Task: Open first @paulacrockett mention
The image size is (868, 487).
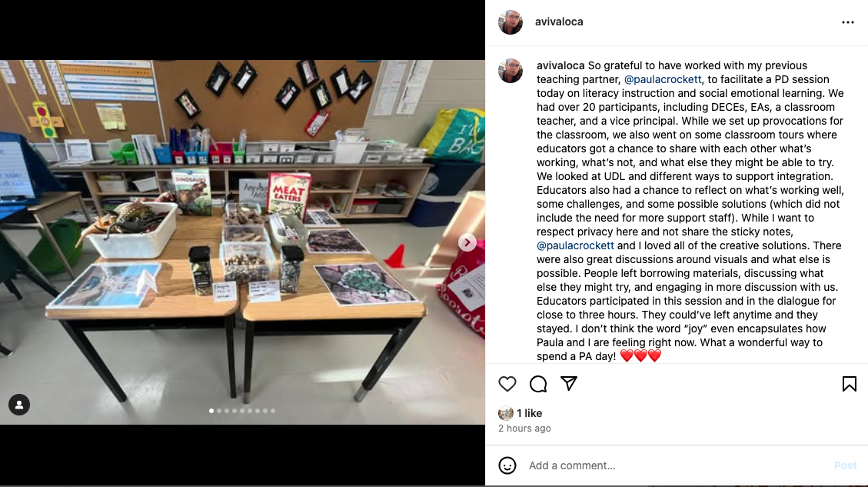Action: 663,79
